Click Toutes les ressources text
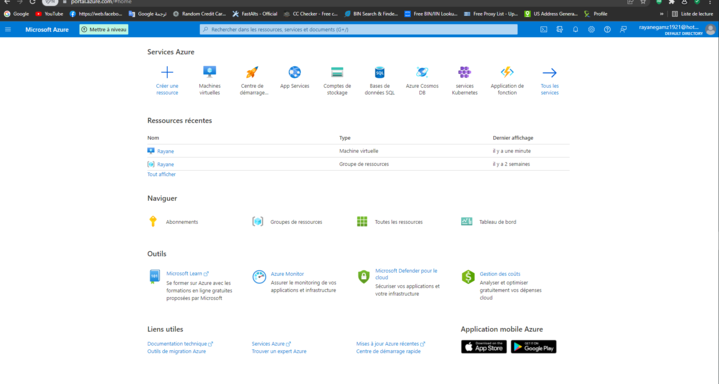Viewport: 719px width, 384px height. pos(398,222)
